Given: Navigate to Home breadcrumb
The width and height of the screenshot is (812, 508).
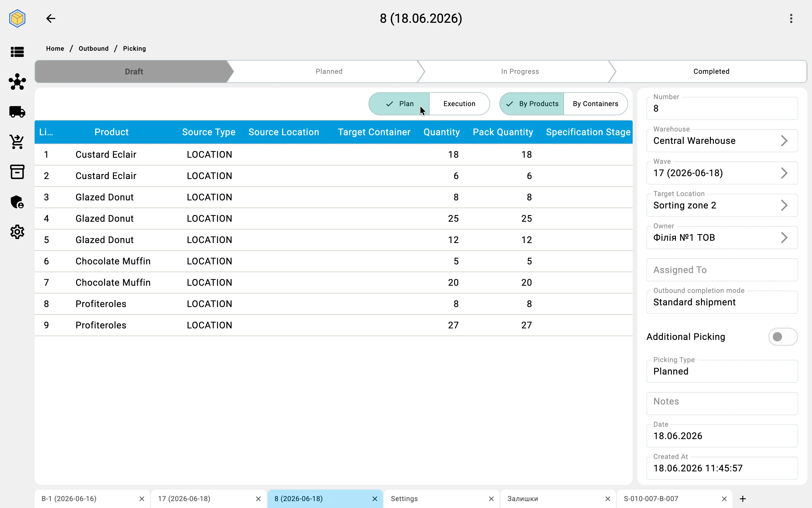Looking at the screenshot, I should click(55, 48).
